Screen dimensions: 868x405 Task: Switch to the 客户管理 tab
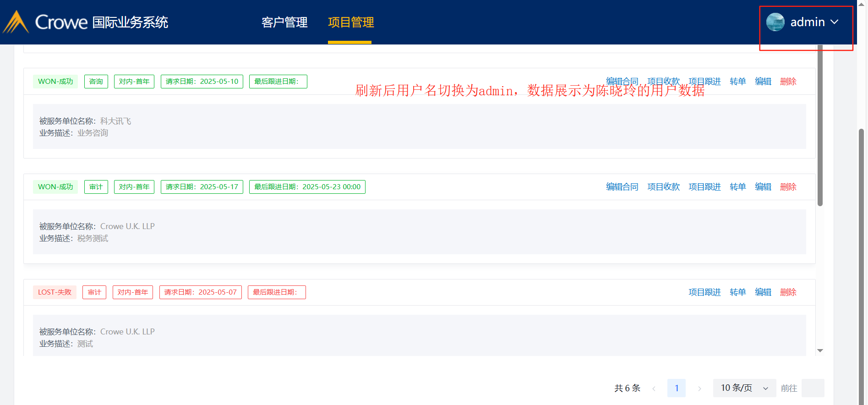(x=284, y=22)
